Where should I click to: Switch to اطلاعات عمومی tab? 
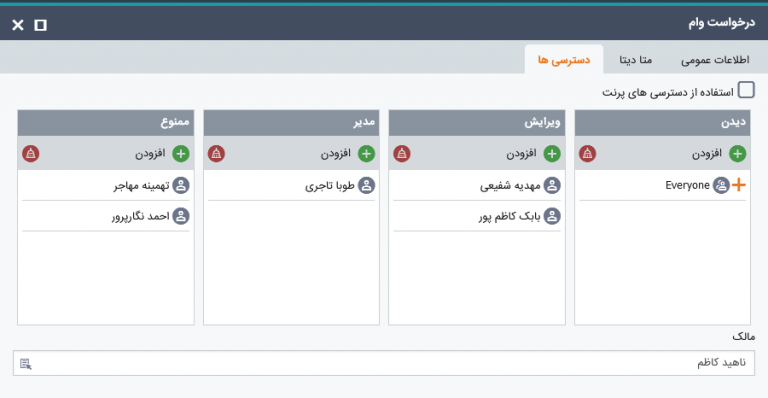pyautogui.click(x=715, y=60)
